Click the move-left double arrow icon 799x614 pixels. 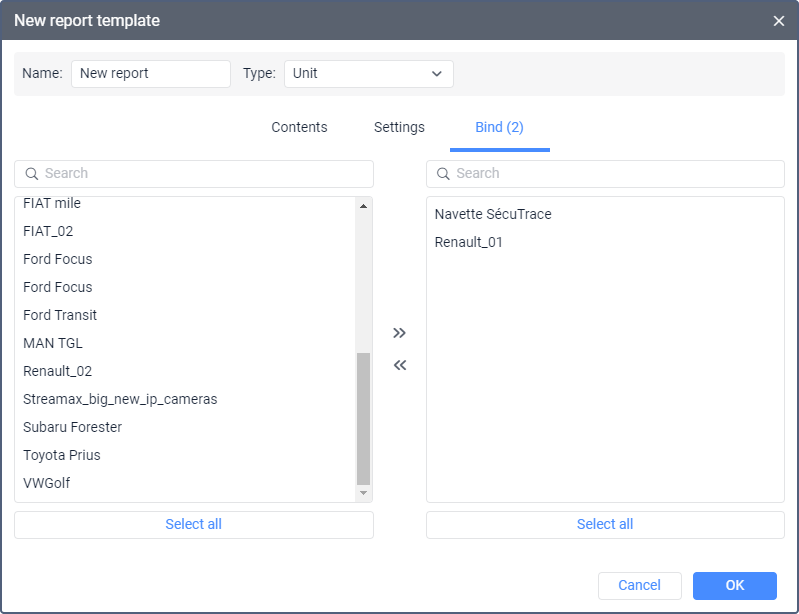click(x=400, y=365)
